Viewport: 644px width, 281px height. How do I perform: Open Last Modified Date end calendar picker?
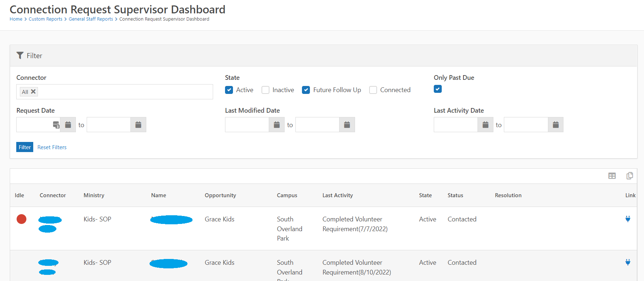pyautogui.click(x=347, y=125)
